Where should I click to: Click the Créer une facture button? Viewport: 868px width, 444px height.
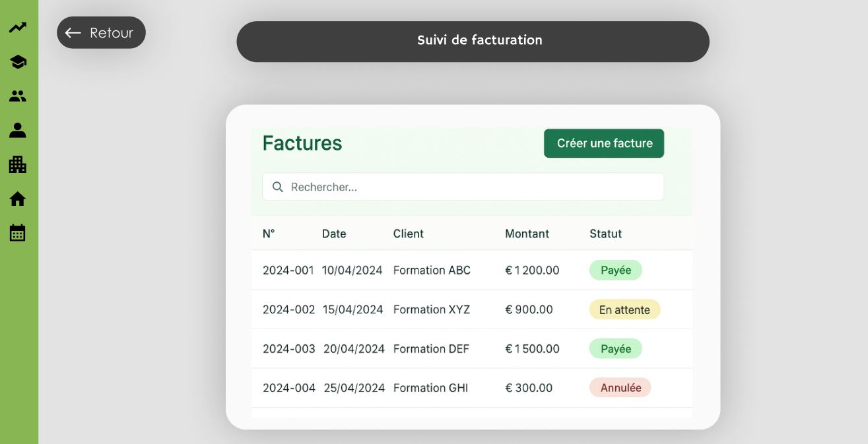coord(603,143)
